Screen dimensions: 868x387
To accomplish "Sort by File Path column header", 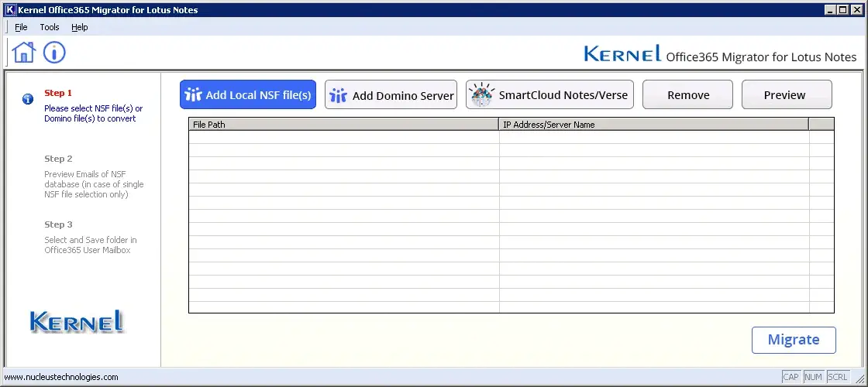I will pyautogui.click(x=343, y=125).
